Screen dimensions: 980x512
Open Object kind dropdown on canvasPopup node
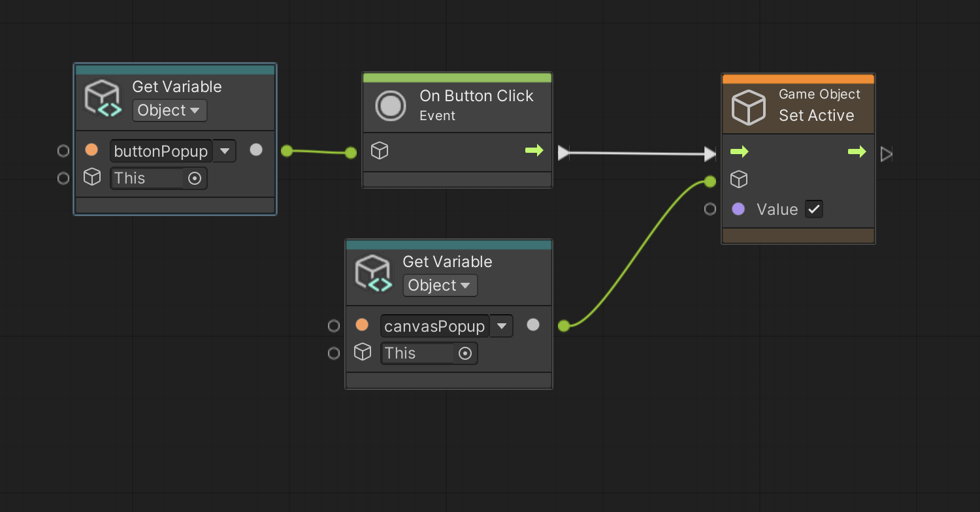[440, 285]
